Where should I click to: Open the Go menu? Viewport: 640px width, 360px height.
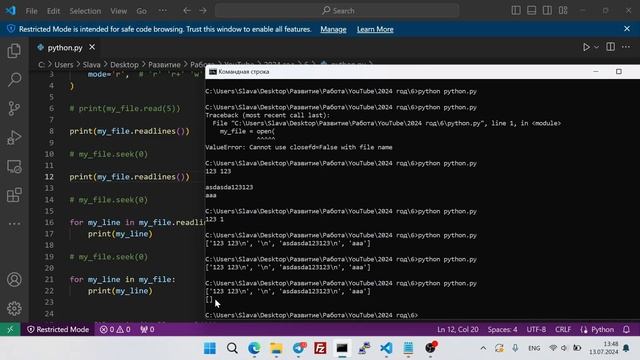click(142, 11)
